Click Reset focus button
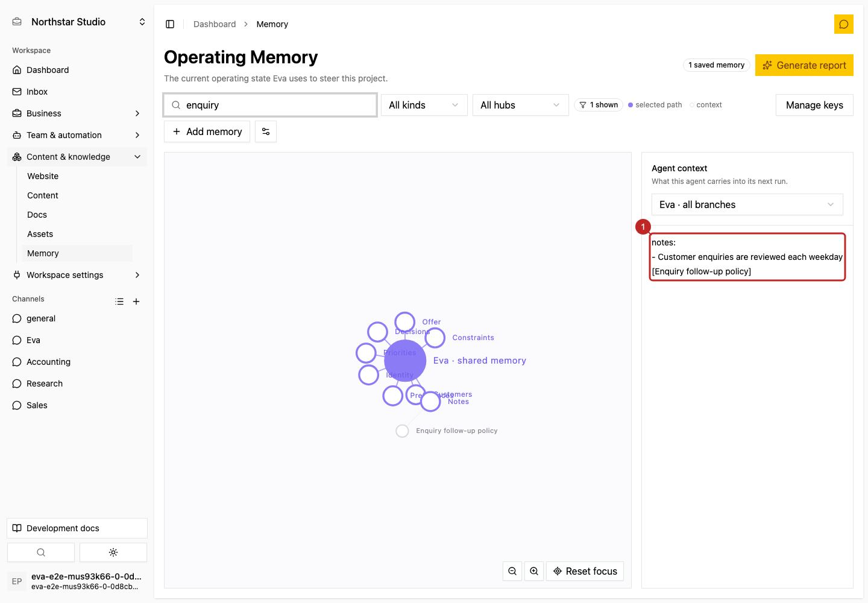The width and height of the screenshot is (868, 603). click(585, 571)
